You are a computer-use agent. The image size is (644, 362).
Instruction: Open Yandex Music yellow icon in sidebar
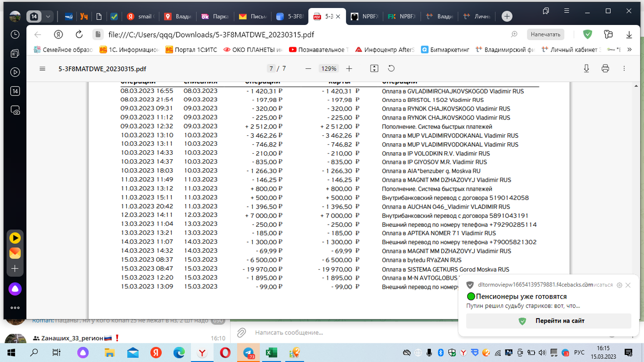pos(15,238)
